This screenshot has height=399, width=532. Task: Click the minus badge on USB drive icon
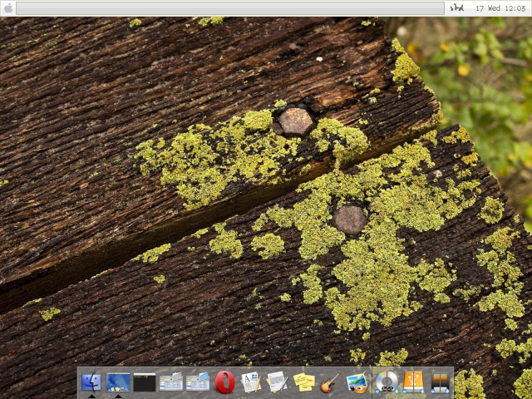405,391
